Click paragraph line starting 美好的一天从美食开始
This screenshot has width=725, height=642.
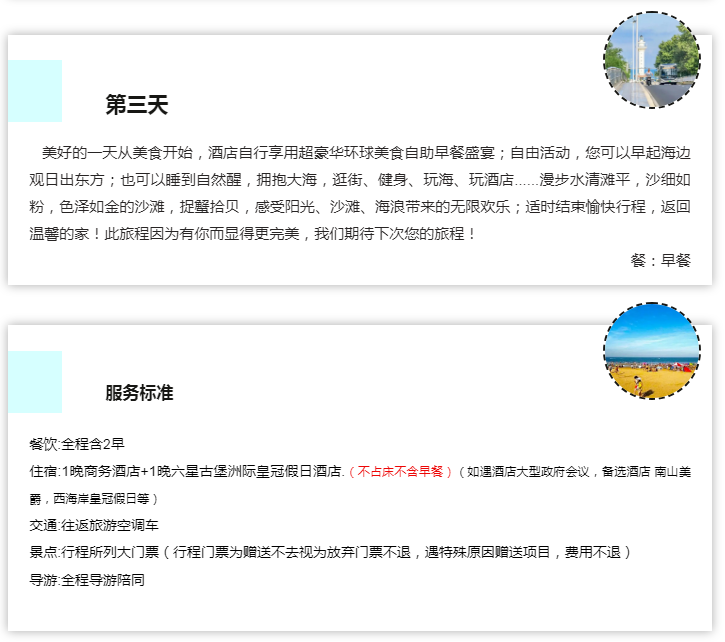(366, 153)
